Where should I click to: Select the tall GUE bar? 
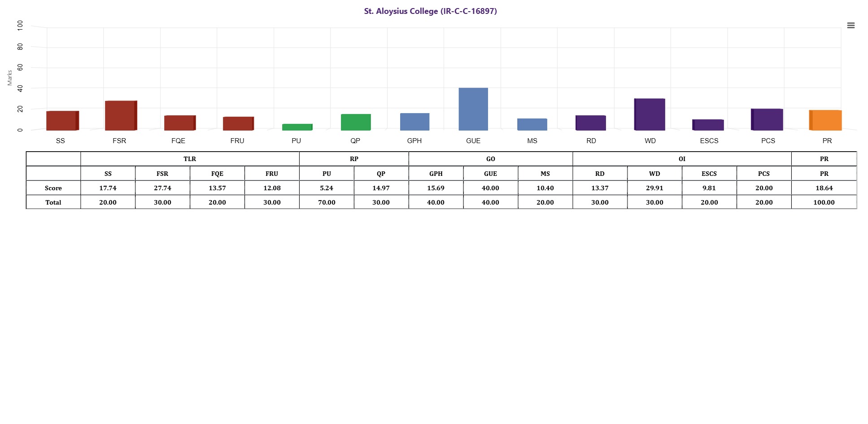click(x=473, y=109)
